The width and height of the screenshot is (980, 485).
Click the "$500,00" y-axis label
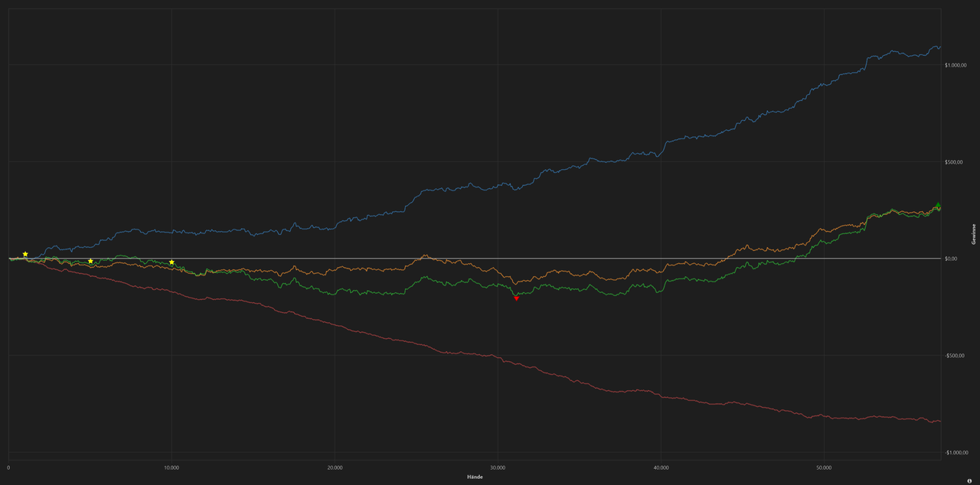pyautogui.click(x=955, y=162)
